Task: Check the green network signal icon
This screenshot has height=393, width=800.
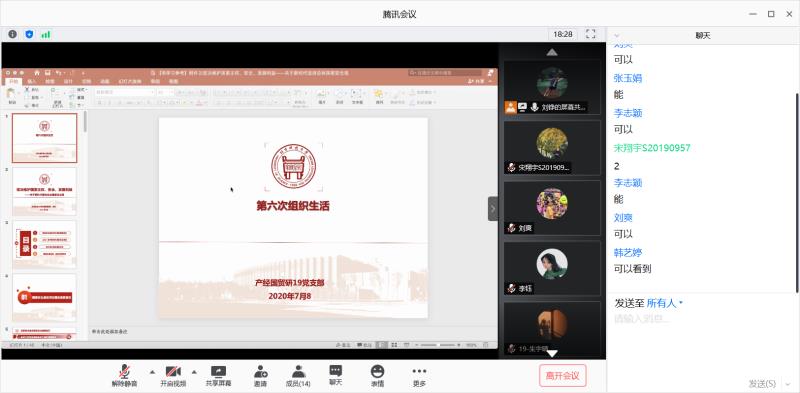Action: click(46, 34)
